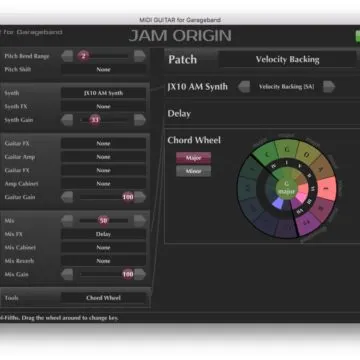Viewport: 360px width, 360px height.
Task: Click the Guitar Gain knob showing 100
Action: pyautogui.click(x=128, y=197)
